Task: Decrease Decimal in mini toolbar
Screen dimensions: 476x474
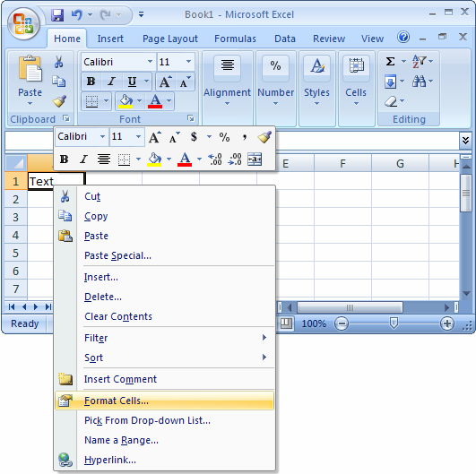Action: coord(235,159)
